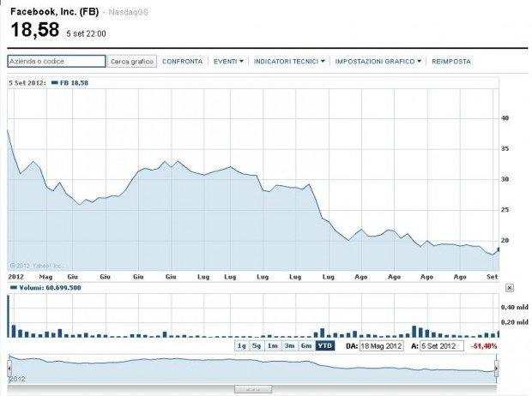Grab the right range slider handle
Image resolution: width=532 pixels, height=396 pixels.
point(496,369)
